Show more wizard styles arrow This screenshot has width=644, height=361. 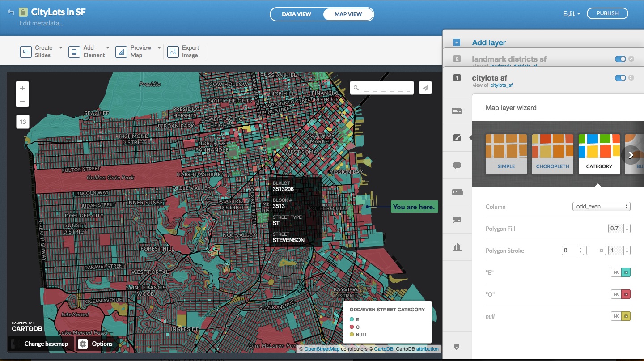coord(631,155)
